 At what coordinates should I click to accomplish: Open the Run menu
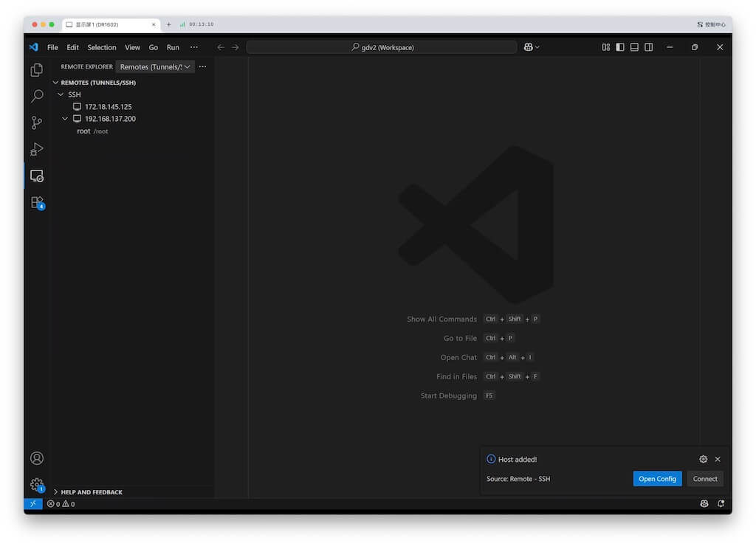[173, 46]
